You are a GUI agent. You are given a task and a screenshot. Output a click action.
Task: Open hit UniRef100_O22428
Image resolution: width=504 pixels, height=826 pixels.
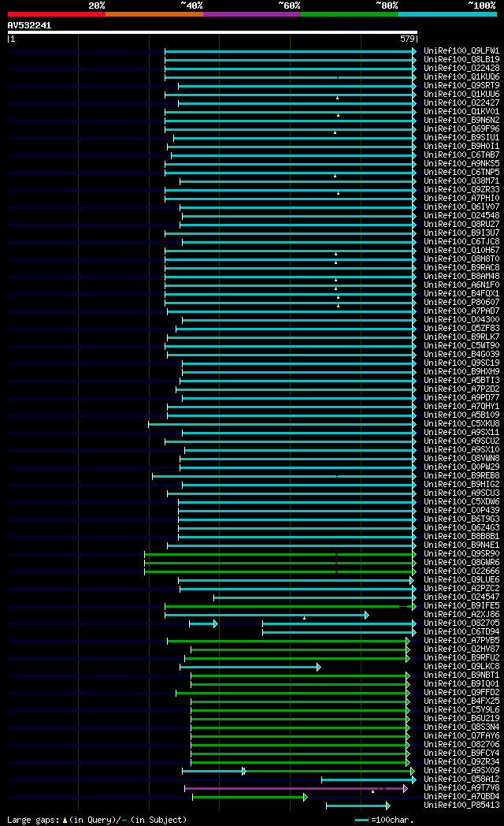[461, 69]
